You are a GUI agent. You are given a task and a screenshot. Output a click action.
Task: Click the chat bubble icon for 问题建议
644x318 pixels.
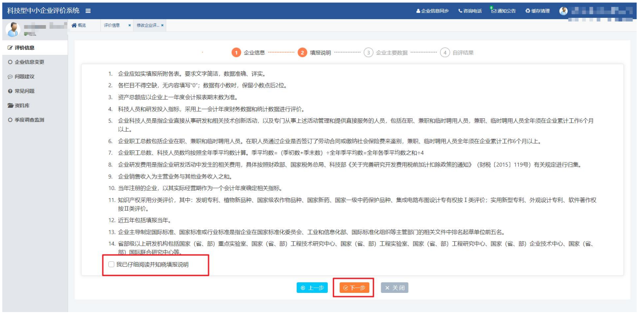coord(10,77)
